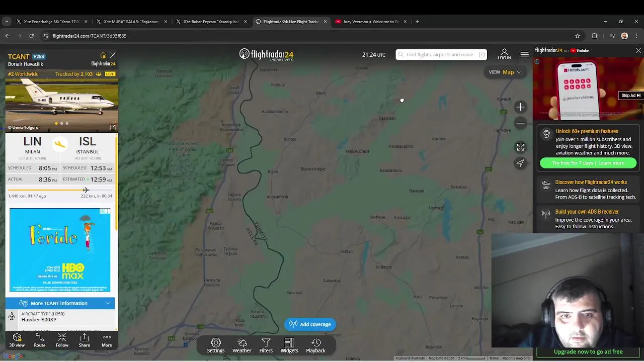This screenshot has width=644, height=362.
Task: Reload the page
Action: coord(31,36)
